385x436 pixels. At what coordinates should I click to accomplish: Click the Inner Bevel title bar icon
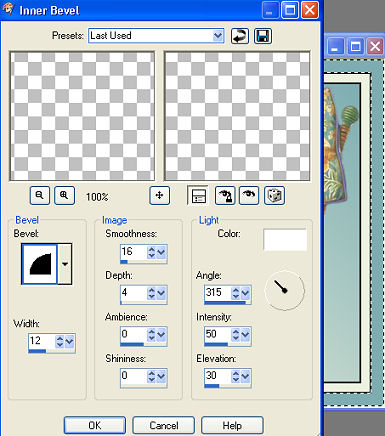click(x=8, y=9)
